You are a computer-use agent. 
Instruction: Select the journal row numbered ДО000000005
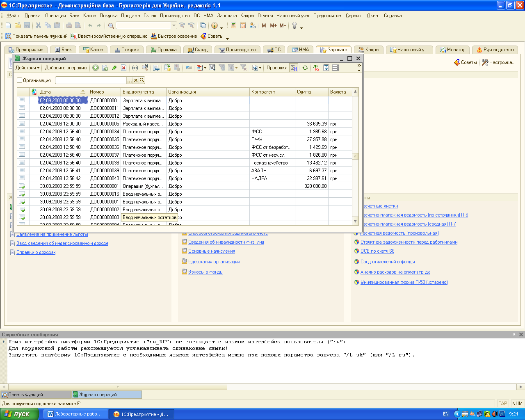pos(185,124)
